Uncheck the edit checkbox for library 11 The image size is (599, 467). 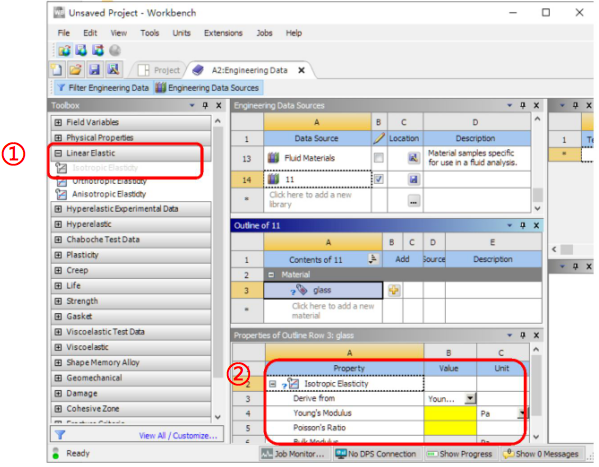[379, 179]
